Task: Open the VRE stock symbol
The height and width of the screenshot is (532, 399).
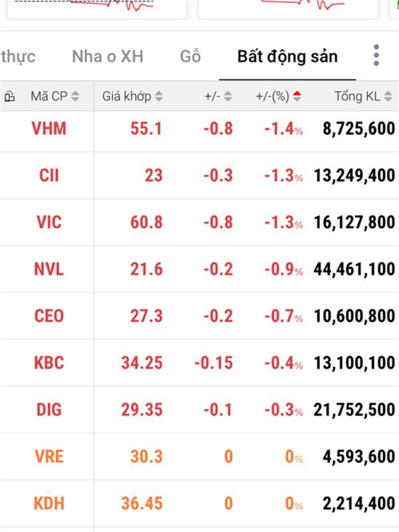Action: (49, 457)
